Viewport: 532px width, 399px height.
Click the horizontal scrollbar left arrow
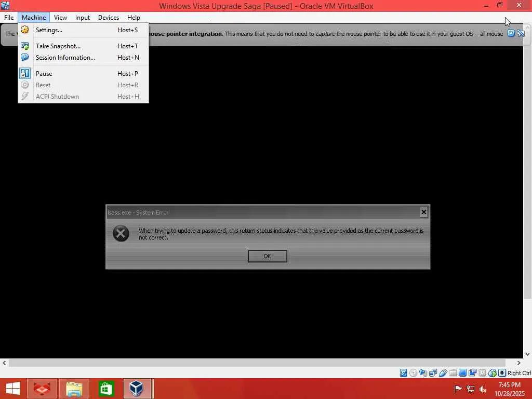(4, 363)
